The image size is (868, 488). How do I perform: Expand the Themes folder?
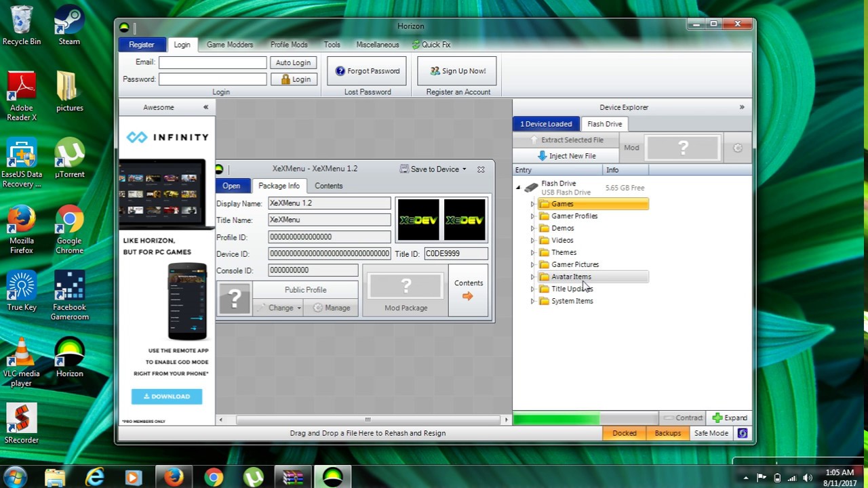(532, 253)
